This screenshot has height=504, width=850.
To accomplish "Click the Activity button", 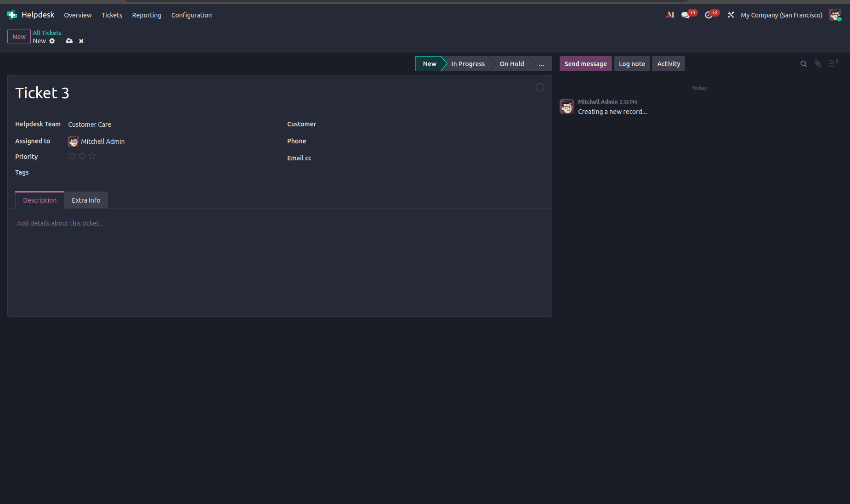I will pyautogui.click(x=669, y=64).
